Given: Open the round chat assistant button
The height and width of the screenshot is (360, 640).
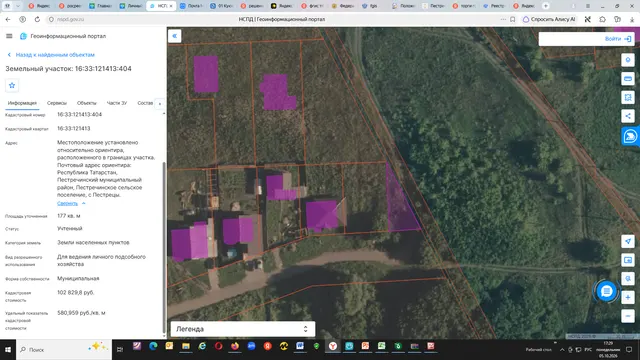Looking at the screenshot, I should 607,291.
